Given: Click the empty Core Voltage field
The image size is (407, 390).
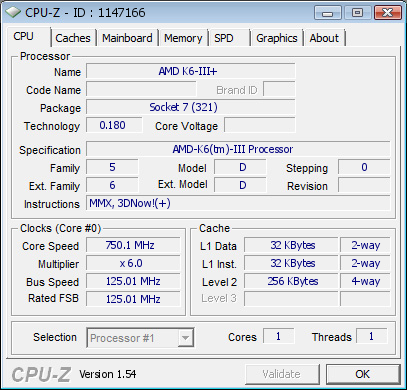Looking at the screenshot, I should click(260, 125).
